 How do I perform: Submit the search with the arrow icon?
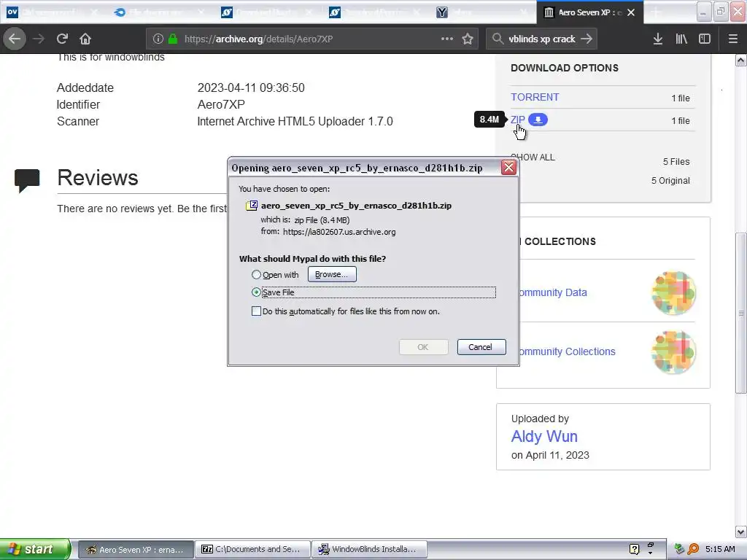pyautogui.click(x=587, y=39)
